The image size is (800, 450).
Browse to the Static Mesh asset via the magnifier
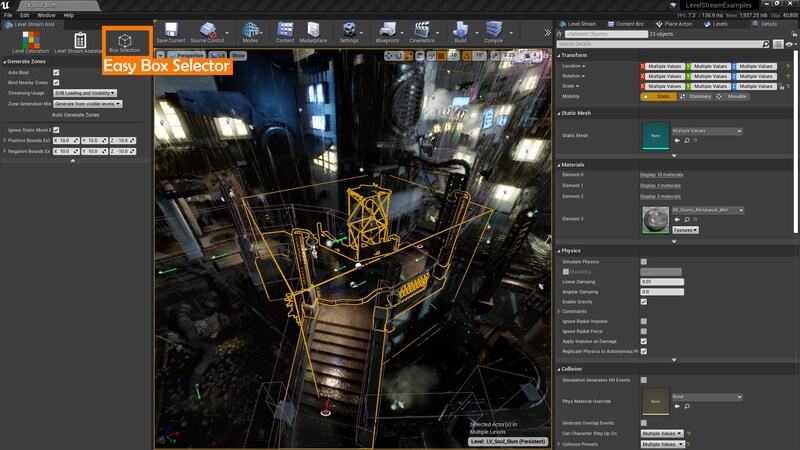687,140
